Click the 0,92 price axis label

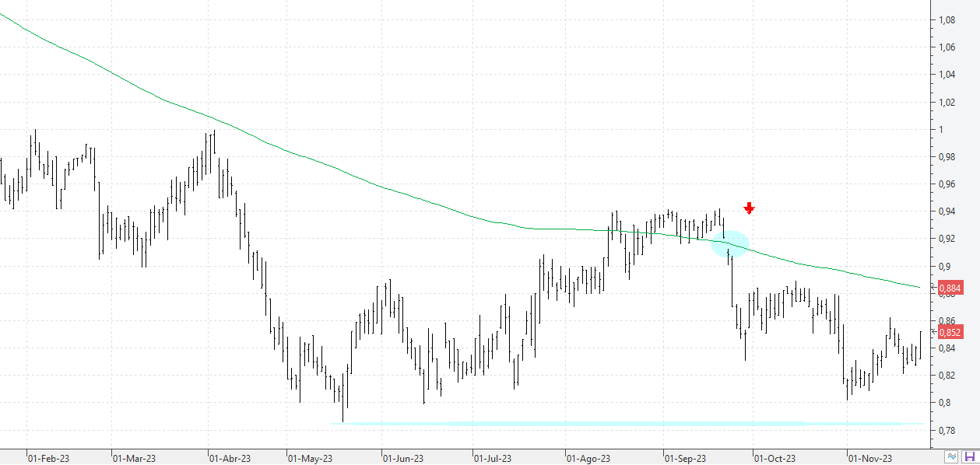(947, 239)
